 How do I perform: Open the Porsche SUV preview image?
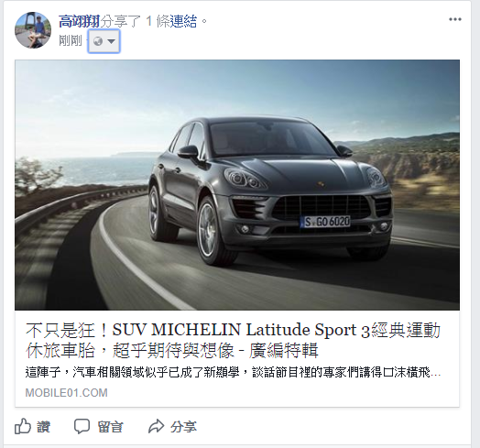pyautogui.click(x=237, y=185)
